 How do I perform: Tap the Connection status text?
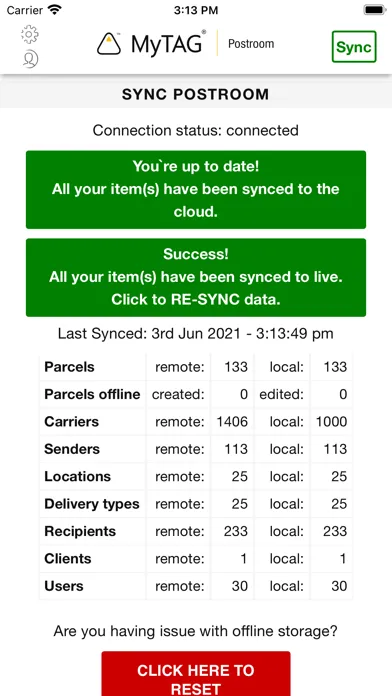pyautogui.click(x=196, y=130)
